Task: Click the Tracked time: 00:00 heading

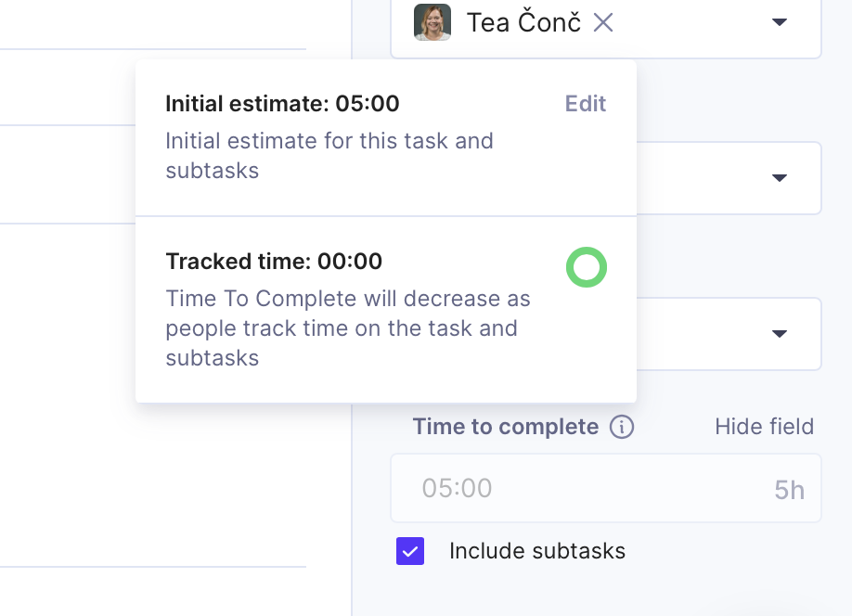Action: (273, 262)
